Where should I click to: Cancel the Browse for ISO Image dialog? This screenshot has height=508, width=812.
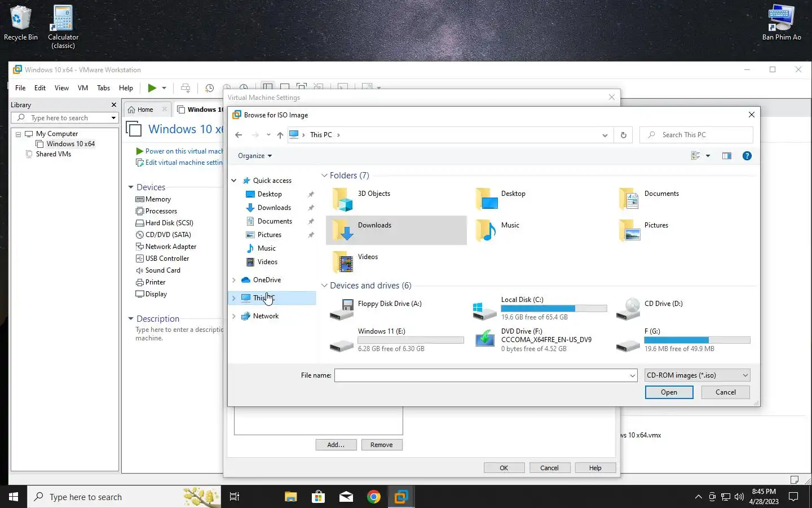click(x=726, y=392)
